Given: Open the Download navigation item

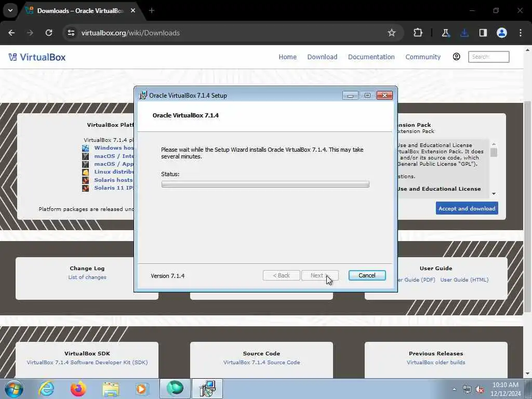Looking at the screenshot, I should click(x=322, y=57).
